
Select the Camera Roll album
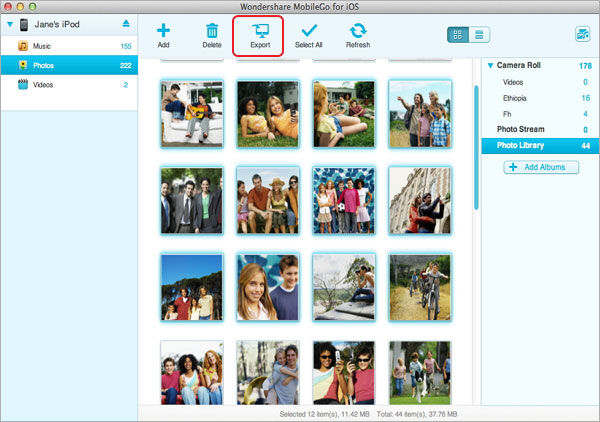tap(540, 65)
